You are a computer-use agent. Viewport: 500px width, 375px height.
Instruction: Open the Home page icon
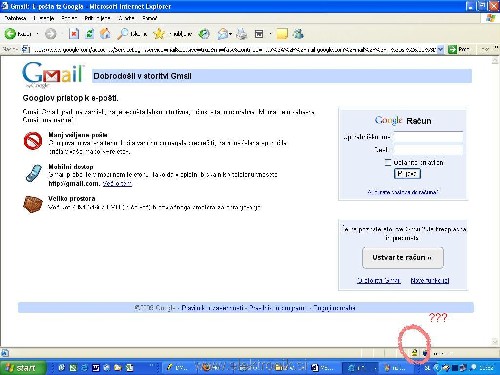pyautogui.click(x=105, y=34)
